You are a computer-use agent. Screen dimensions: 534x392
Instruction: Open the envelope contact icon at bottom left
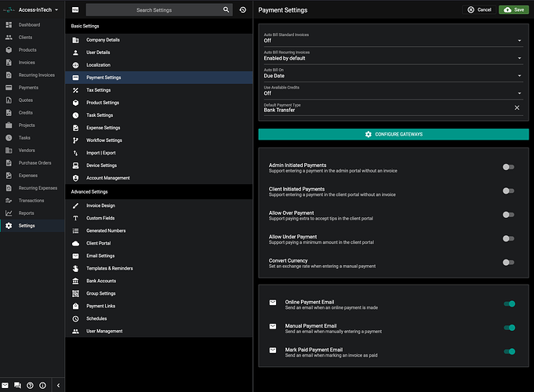pyautogui.click(x=5, y=385)
